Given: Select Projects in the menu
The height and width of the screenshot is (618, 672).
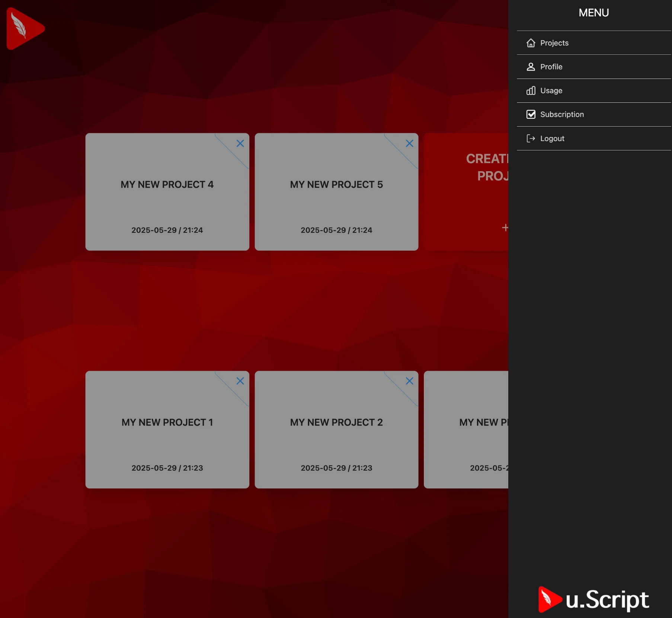Looking at the screenshot, I should [554, 43].
